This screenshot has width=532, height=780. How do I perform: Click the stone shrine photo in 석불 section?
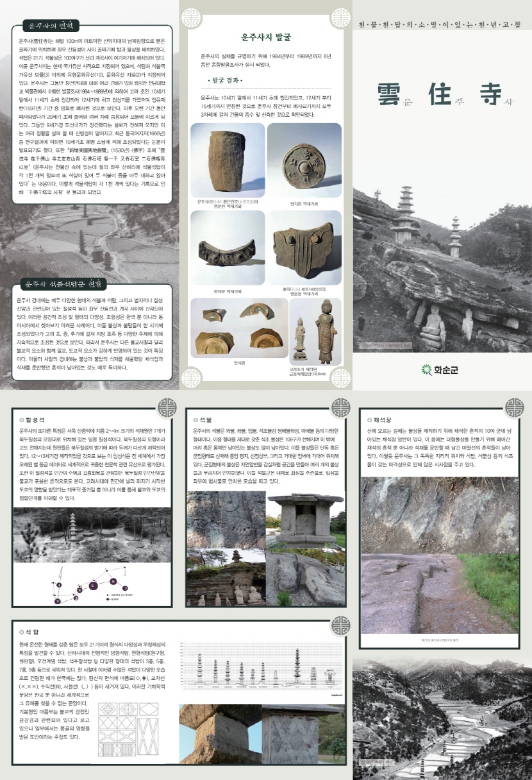click(306, 517)
